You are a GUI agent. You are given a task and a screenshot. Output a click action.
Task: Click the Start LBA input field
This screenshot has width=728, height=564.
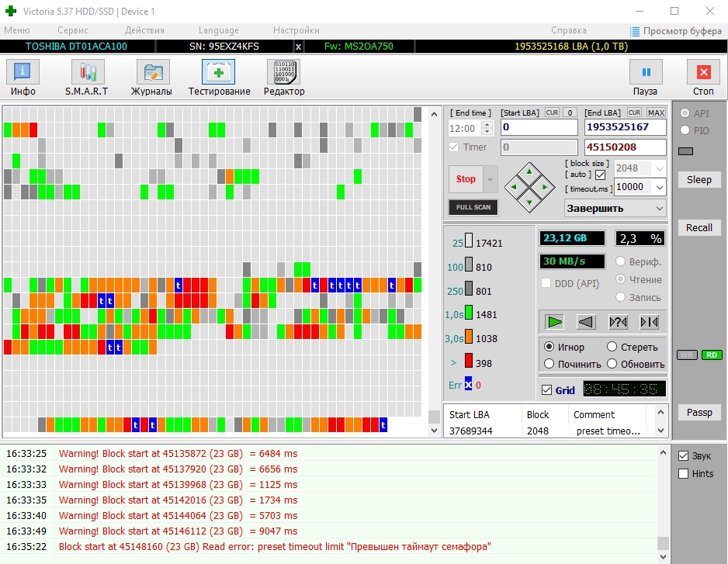539,127
